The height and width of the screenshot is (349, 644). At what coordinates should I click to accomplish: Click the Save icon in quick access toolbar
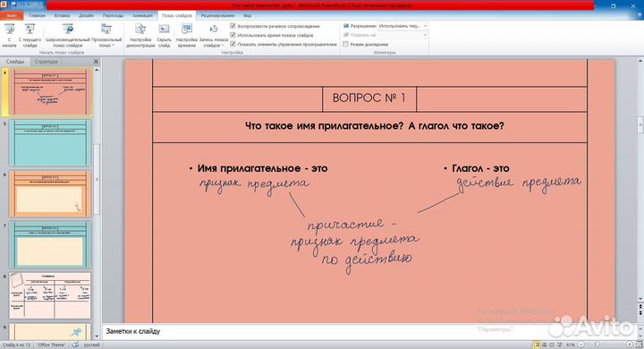tap(14, 5)
